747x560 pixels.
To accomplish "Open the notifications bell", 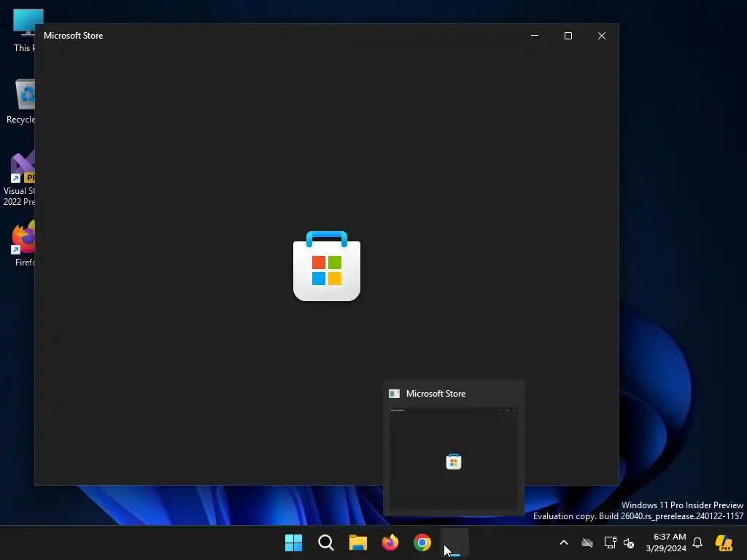I will tap(697, 542).
